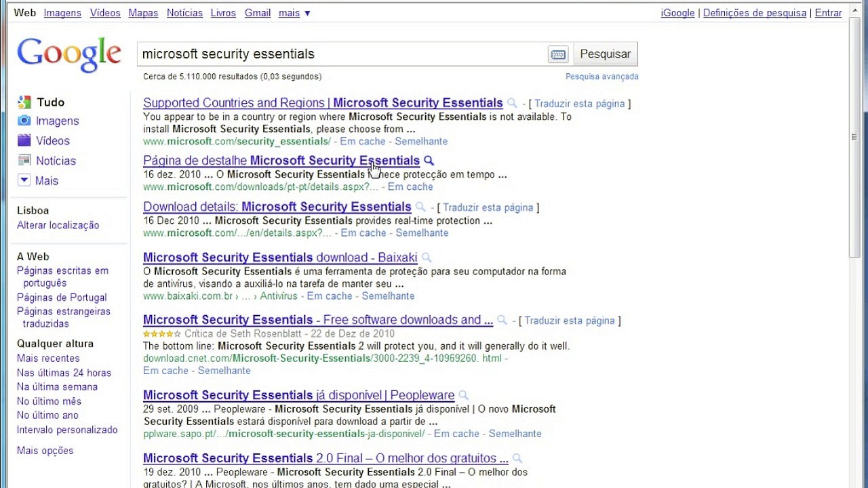Expand Mais opções in the sidebar
Screen dimensions: 868x488
45,451
